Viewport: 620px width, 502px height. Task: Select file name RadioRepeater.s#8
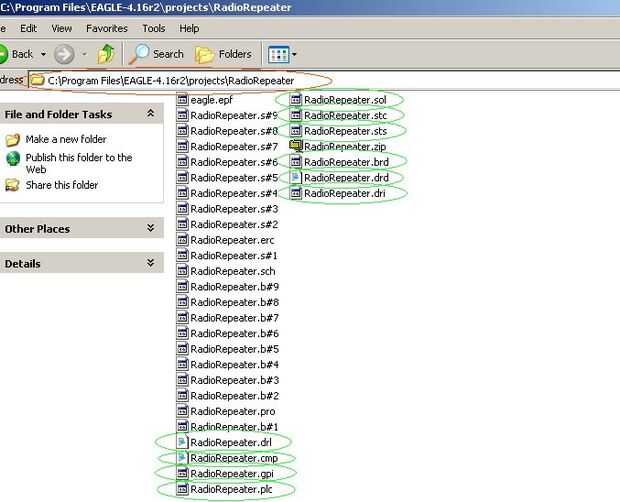(234, 131)
